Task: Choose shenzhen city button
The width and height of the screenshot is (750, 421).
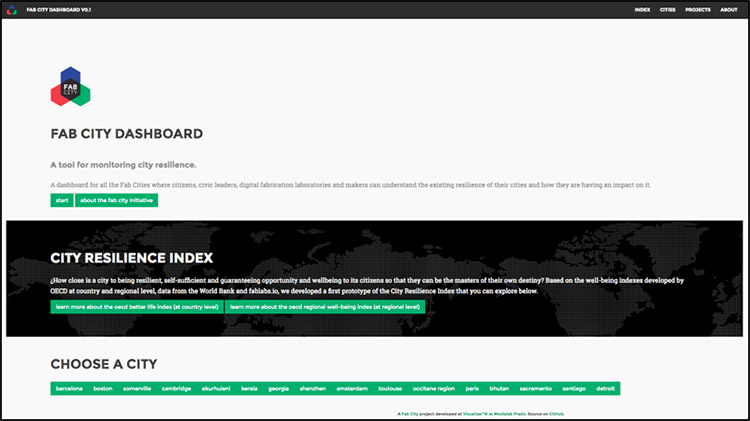Action: pos(312,388)
